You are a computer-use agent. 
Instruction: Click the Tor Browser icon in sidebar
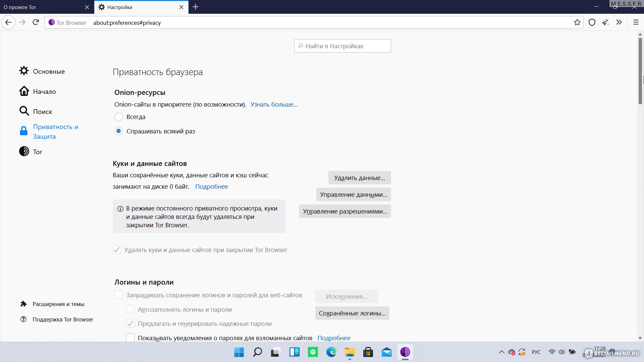(x=24, y=152)
